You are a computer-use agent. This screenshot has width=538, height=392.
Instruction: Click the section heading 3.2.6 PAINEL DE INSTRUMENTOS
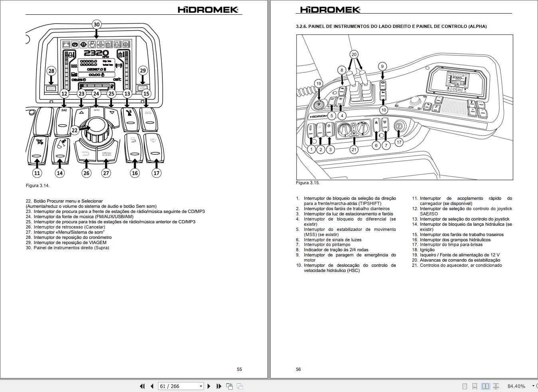391,26
